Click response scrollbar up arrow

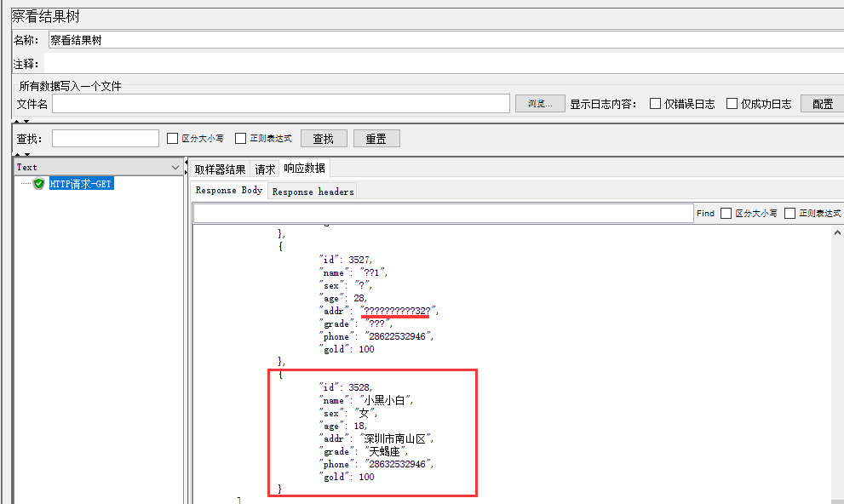click(x=837, y=233)
